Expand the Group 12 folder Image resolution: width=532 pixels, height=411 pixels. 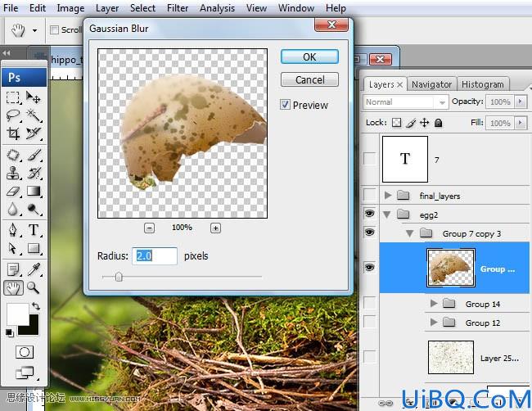433,322
